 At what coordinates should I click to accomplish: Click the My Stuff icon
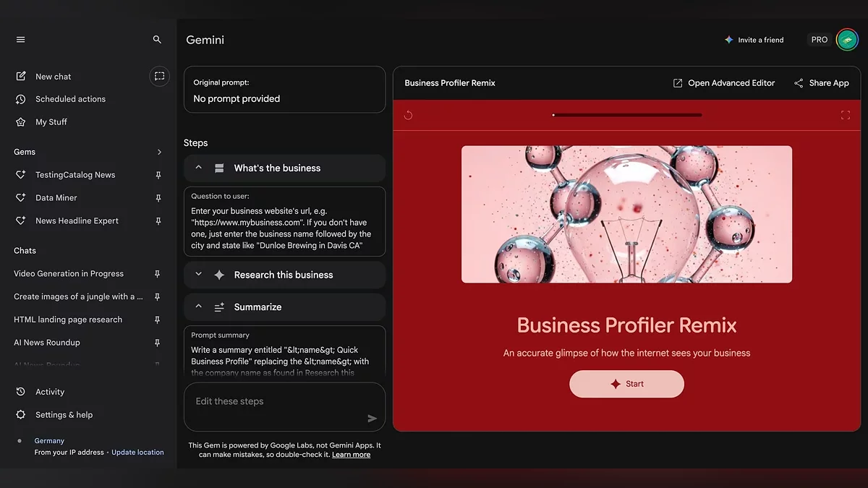20,122
